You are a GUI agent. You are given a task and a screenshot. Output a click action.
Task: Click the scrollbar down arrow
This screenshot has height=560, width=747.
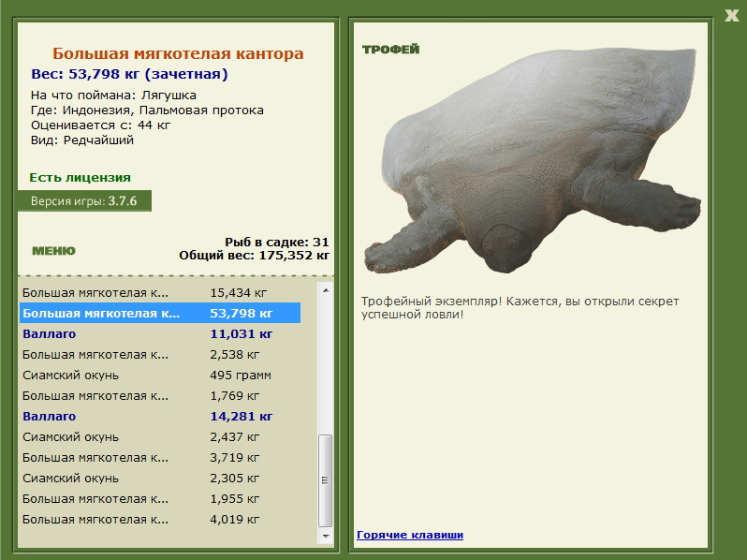[326, 537]
